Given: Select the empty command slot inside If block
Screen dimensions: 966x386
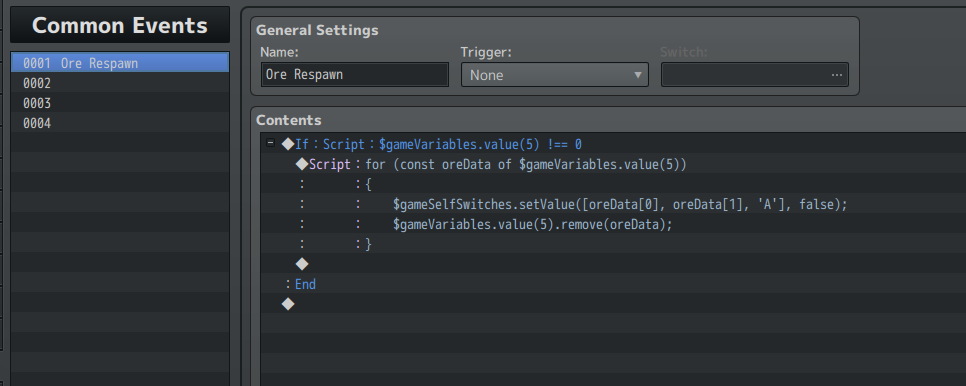Looking at the screenshot, I should 613,264.
